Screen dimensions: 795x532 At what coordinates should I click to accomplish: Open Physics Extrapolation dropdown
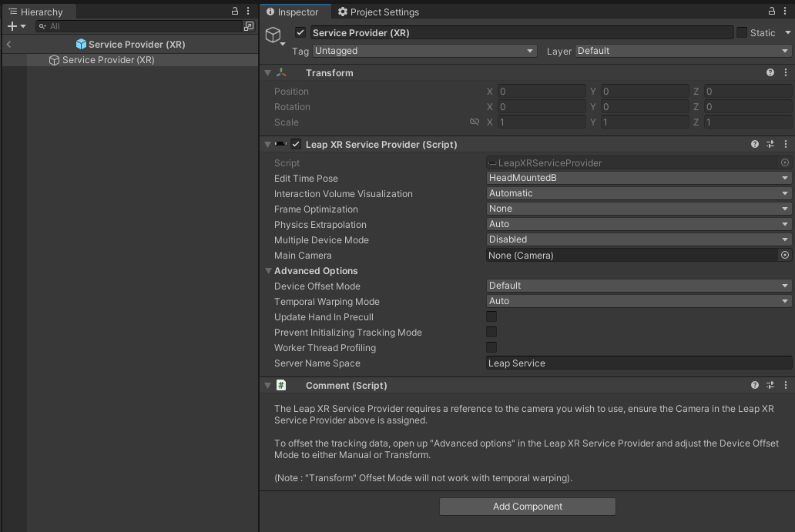click(x=639, y=224)
